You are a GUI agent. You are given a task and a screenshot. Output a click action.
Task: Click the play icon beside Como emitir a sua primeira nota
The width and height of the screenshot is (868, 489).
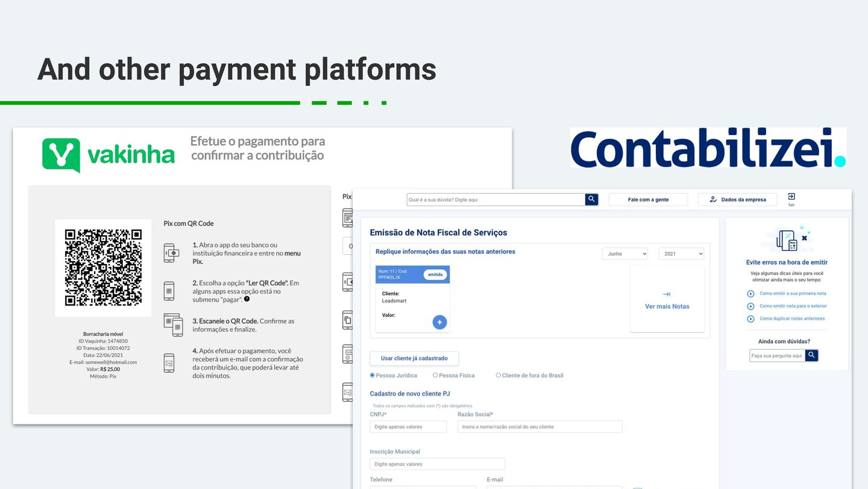tap(750, 294)
